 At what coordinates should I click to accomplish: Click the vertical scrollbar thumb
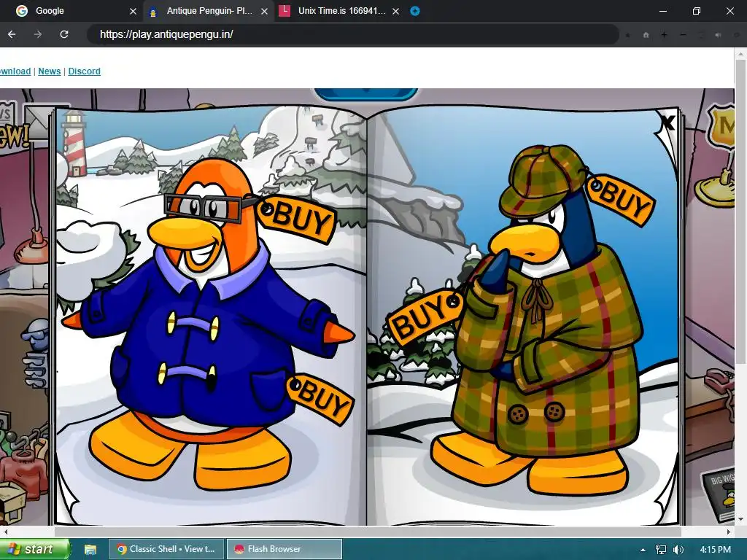[x=740, y=211]
